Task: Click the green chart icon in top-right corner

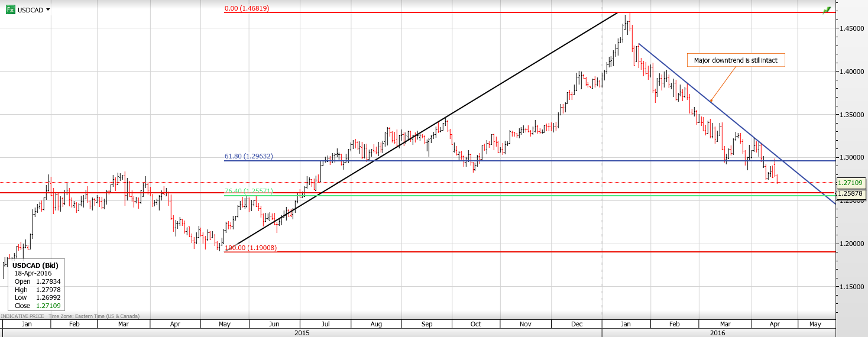Action: (826, 10)
